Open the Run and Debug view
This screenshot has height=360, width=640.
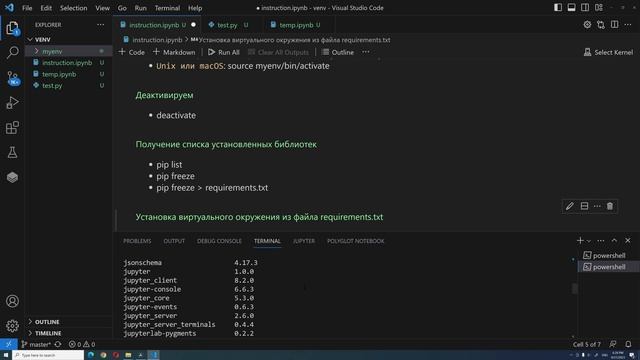12,102
